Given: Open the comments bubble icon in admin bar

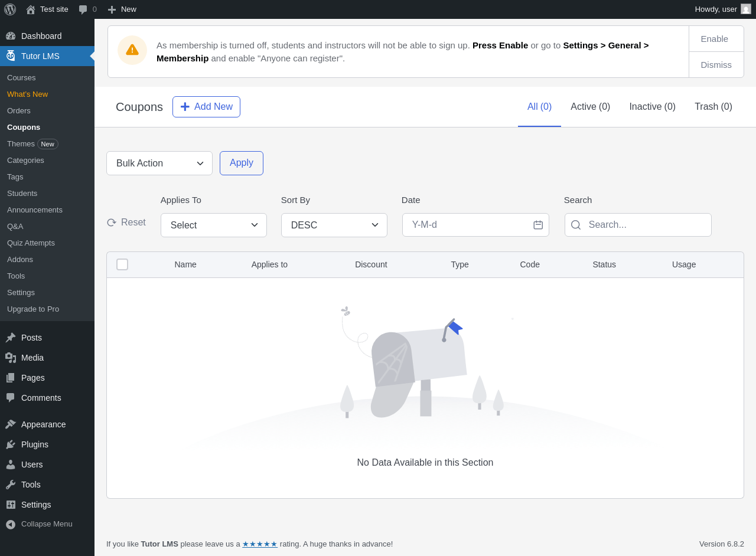Looking at the screenshot, I should click(83, 9).
